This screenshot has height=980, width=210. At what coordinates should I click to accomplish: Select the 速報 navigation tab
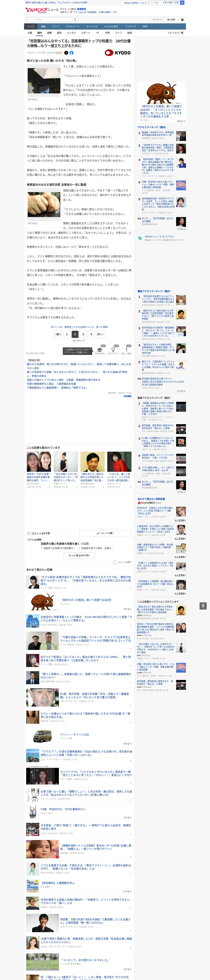(43, 27)
